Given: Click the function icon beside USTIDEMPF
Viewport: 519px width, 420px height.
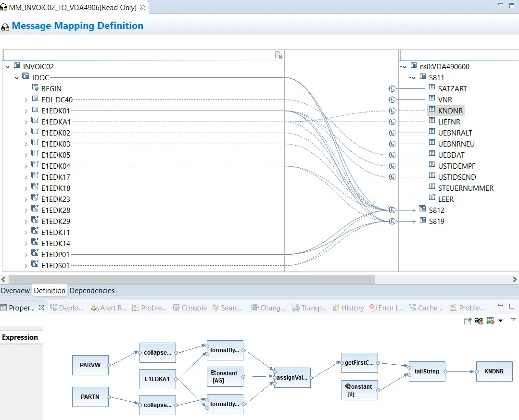Looking at the screenshot, I should tap(392, 166).
